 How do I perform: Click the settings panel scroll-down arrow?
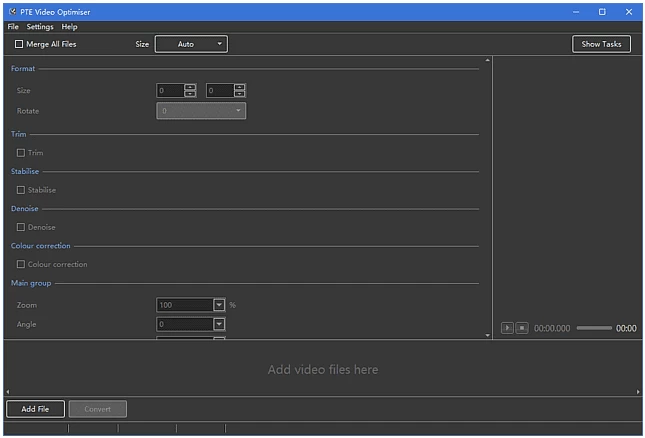488,335
